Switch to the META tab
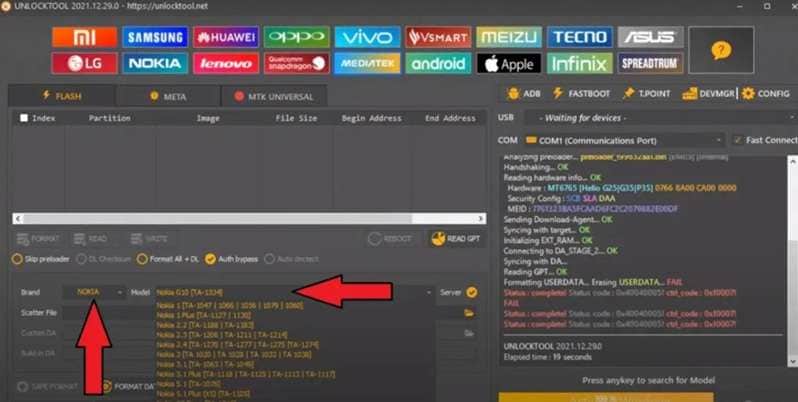Screen dimensions: 798x402 pos(168,96)
